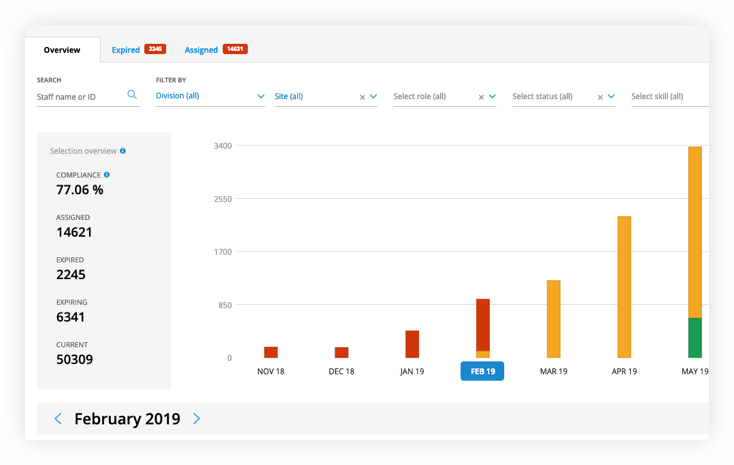The width and height of the screenshot is (734, 465).
Task: Click the Select skill (all) field
Action: [667, 97]
